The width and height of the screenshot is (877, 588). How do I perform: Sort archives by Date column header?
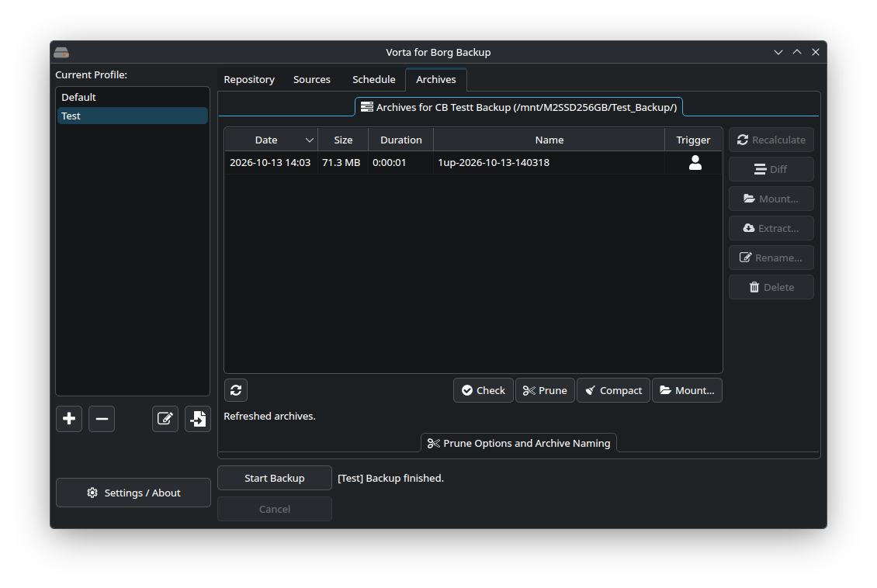click(272, 140)
